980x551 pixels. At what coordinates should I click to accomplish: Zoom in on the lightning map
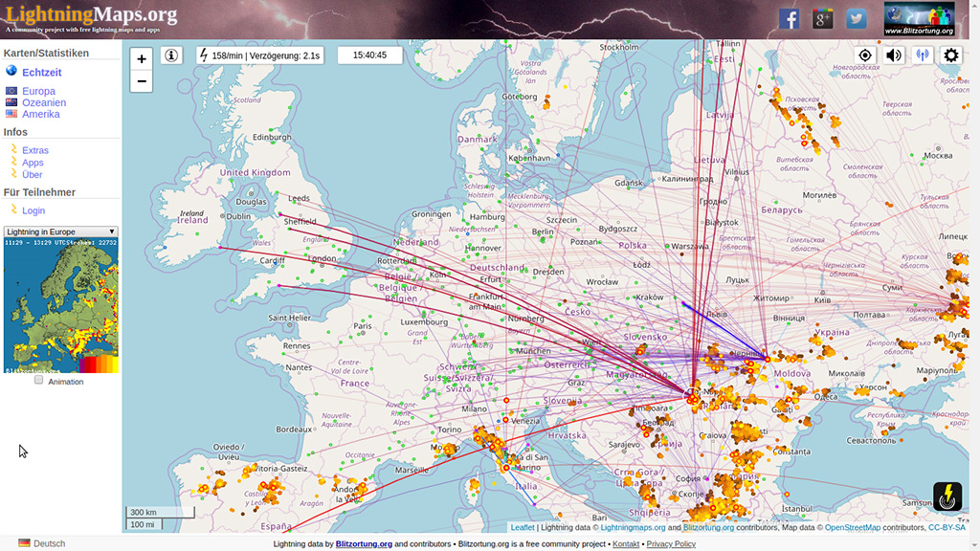(x=142, y=59)
